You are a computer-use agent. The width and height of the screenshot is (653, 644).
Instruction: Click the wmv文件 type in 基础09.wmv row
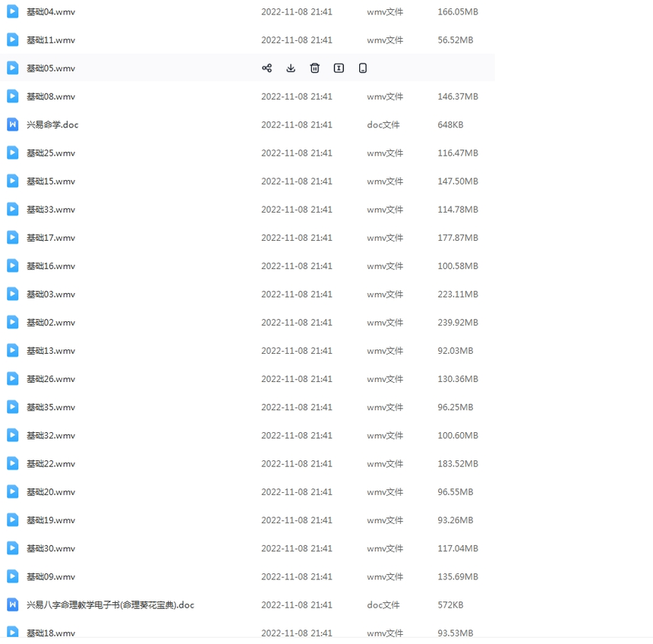click(385, 577)
